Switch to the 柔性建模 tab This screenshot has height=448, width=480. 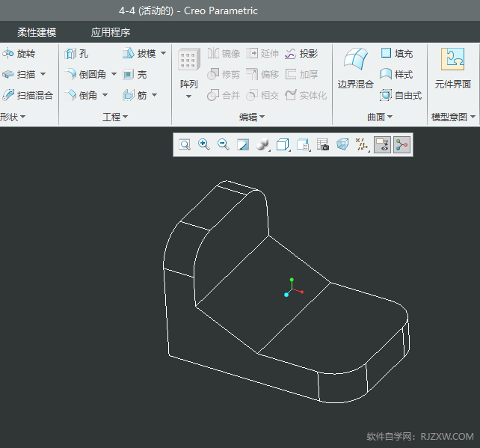click(37, 33)
